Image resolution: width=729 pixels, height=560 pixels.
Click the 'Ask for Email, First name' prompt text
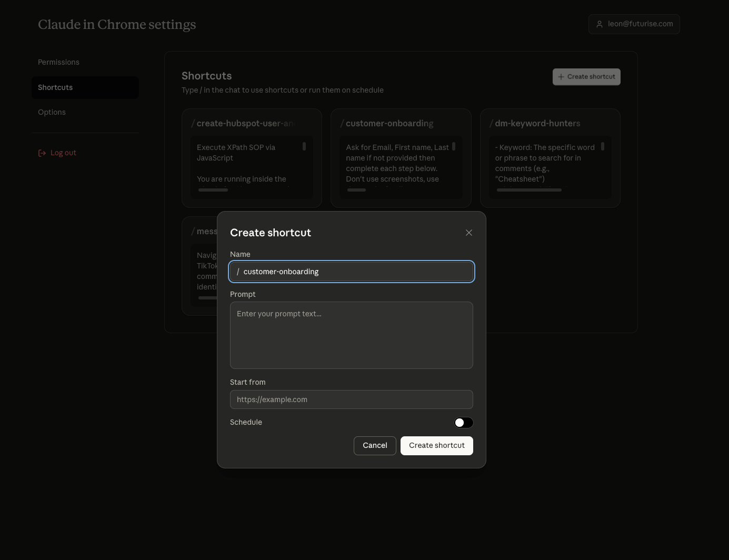pyautogui.click(x=397, y=163)
